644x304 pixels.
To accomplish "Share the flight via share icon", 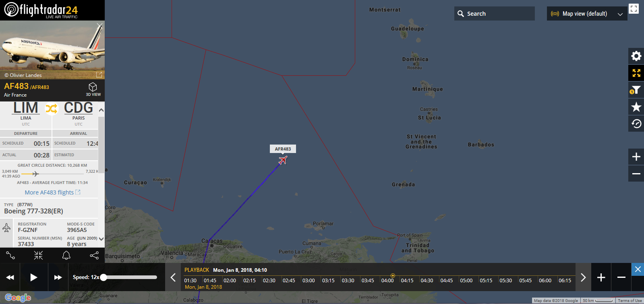I will coord(94,255).
